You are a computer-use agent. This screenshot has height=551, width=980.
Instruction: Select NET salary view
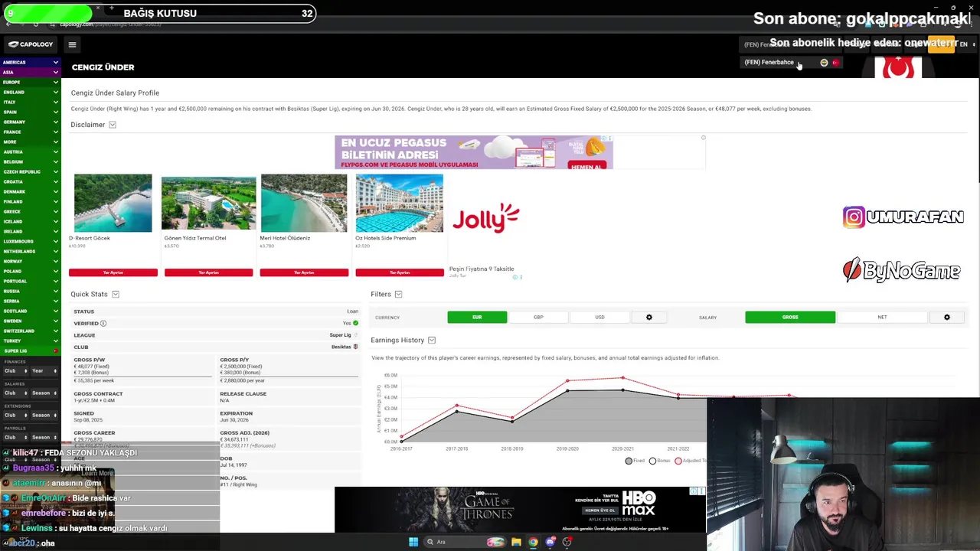point(882,317)
